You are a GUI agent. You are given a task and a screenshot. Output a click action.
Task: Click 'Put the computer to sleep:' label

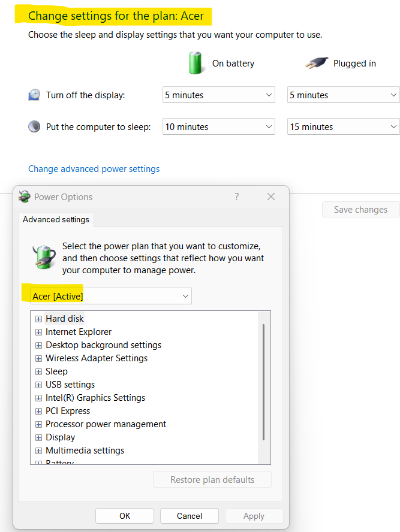coord(98,127)
